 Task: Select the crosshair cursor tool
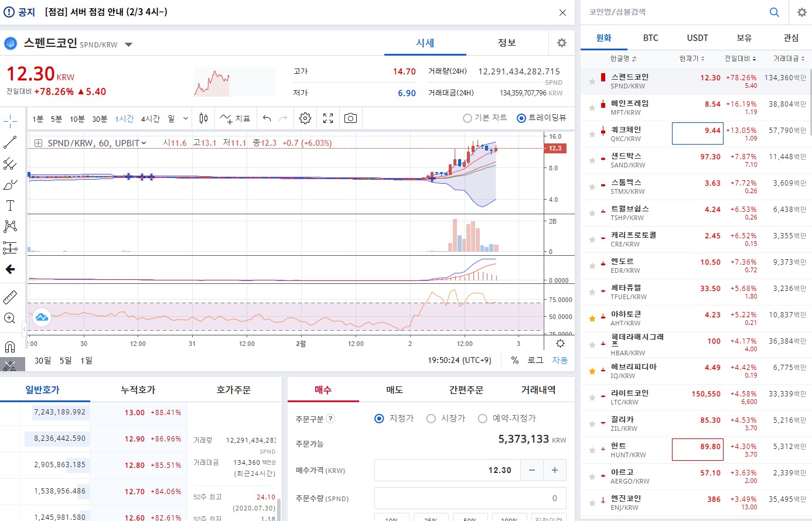tap(10, 121)
